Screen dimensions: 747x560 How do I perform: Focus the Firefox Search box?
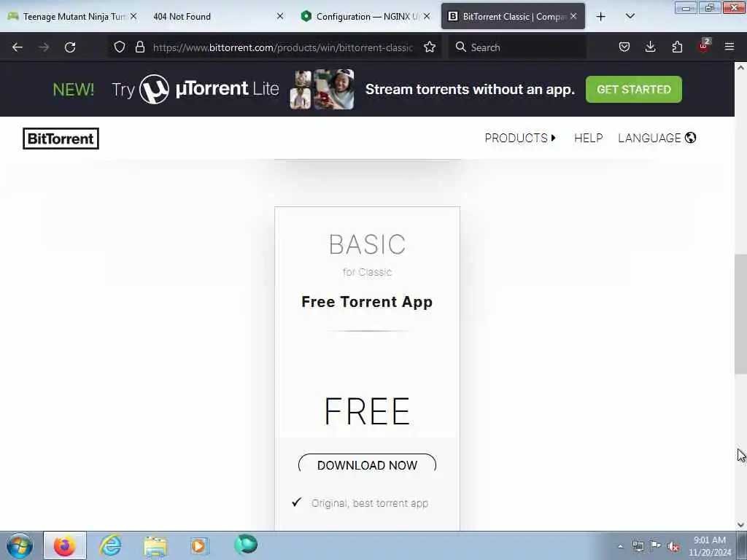pyautogui.click(x=517, y=47)
